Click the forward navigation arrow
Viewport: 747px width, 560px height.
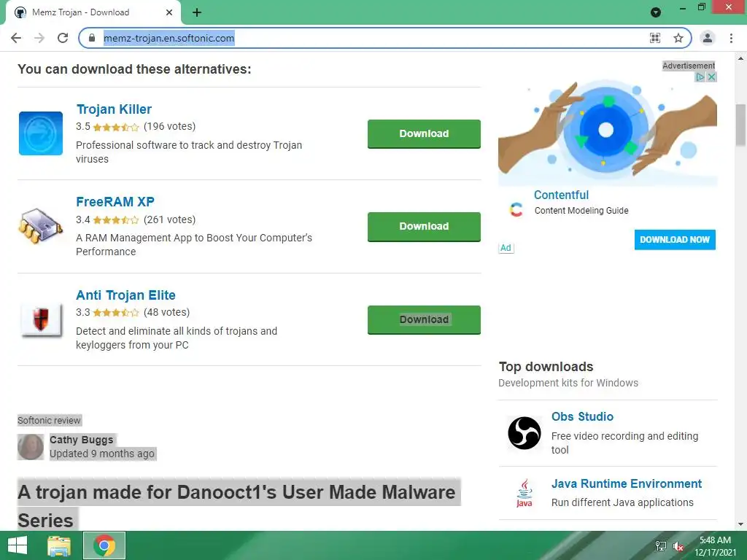coord(39,38)
